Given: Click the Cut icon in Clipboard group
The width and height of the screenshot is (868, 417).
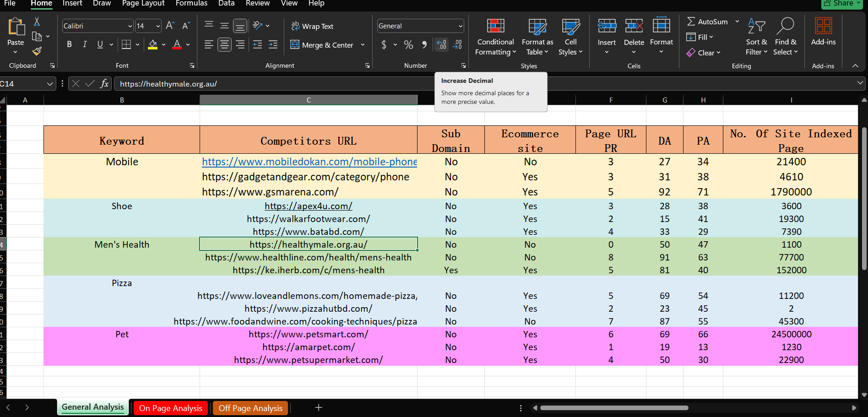Looking at the screenshot, I should (x=37, y=21).
